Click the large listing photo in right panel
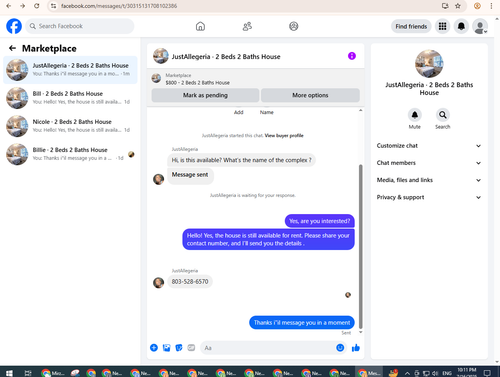Viewport: 500px width, 377px height. (429, 64)
